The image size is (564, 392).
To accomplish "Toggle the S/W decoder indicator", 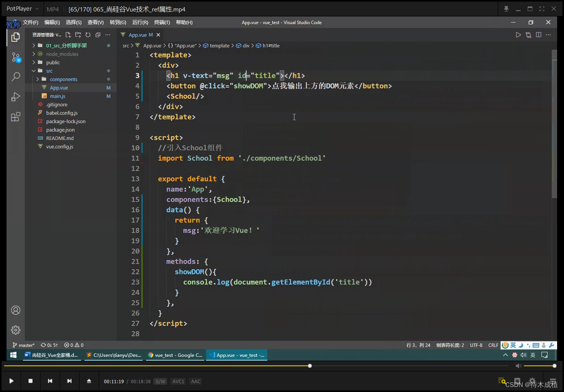I will (x=160, y=381).
